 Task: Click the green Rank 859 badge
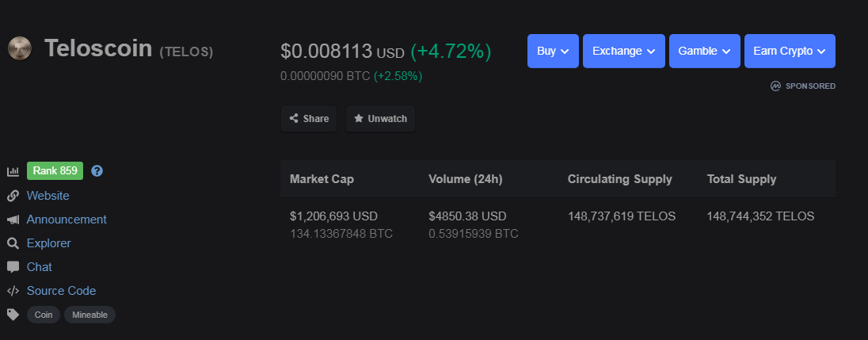click(55, 171)
